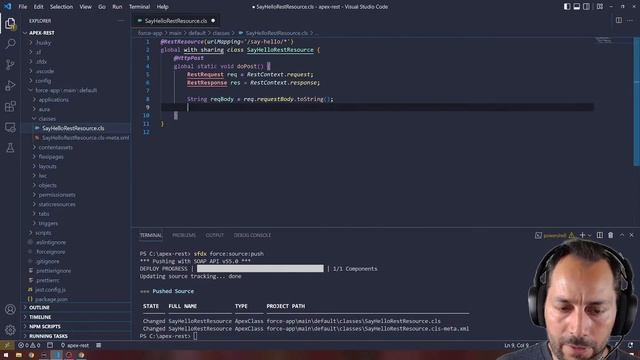This screenshot has width=640, height=360.
Task: Expand the OUTLINE section
Action: click(x=39, y=307)
